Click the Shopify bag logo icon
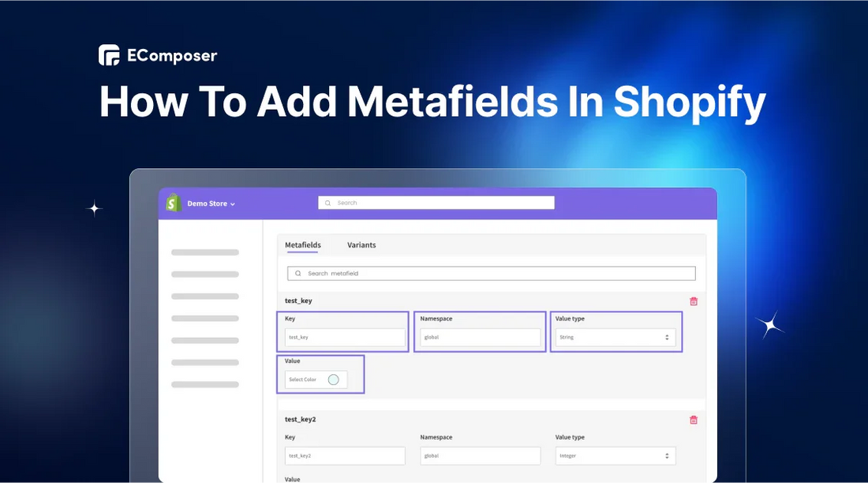 click(174, 204)
